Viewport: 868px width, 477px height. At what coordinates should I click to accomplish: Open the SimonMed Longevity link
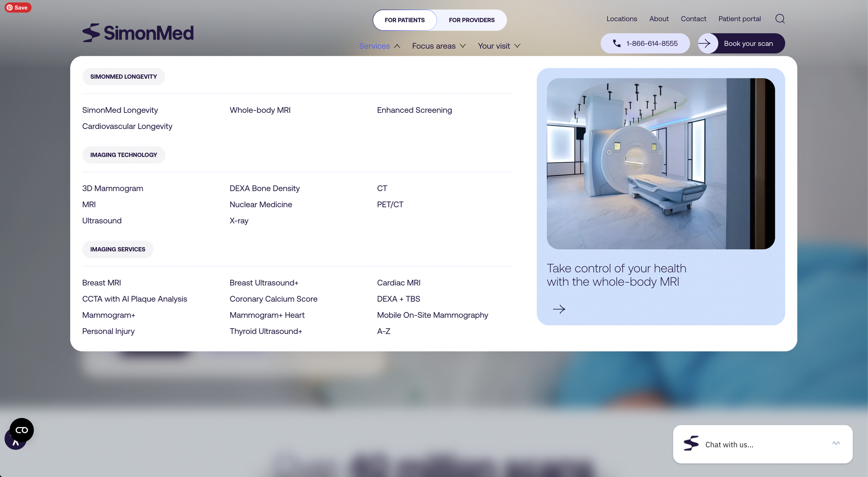[120, 110]
